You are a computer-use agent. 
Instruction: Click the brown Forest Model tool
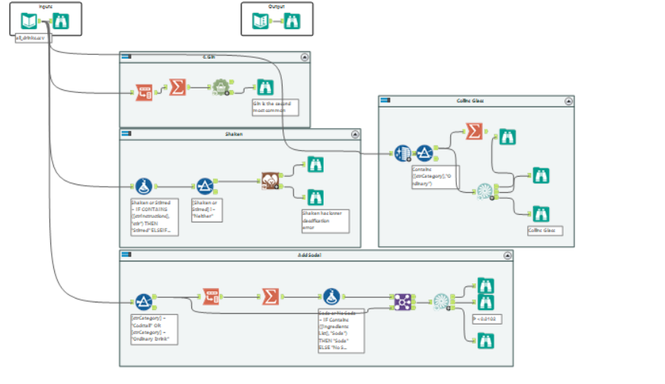point(270,181)
